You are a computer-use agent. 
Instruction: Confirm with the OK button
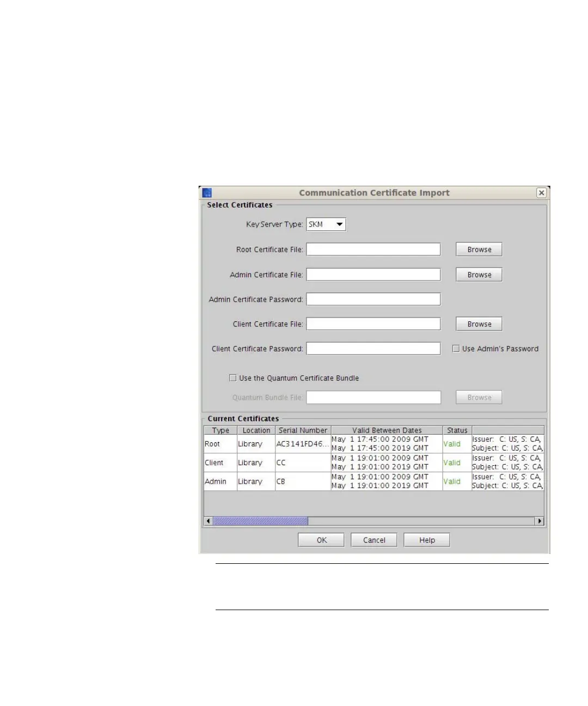[x=321, y=540]
